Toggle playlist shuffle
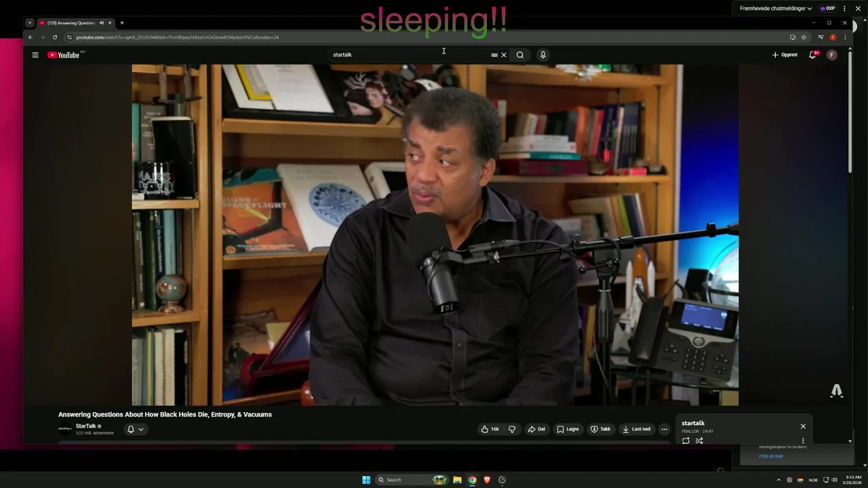868x488 pixels. point(699,441)
